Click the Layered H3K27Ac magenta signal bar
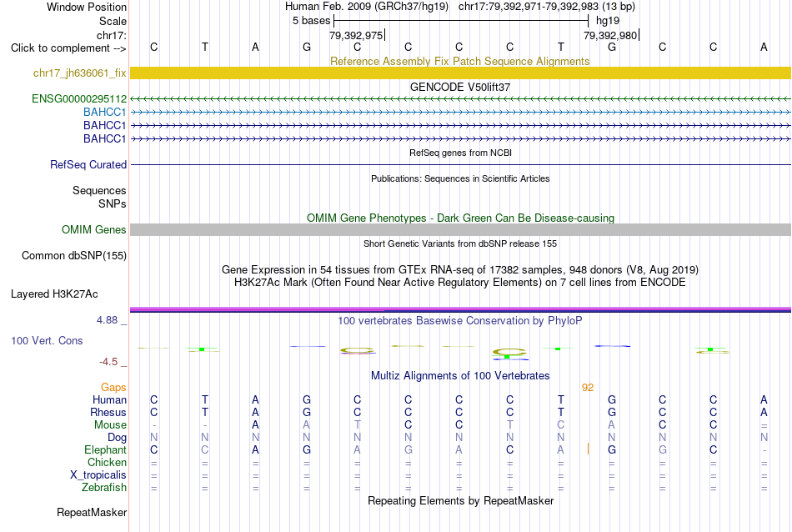The image size is (792, 532). [x=460, y=309]
